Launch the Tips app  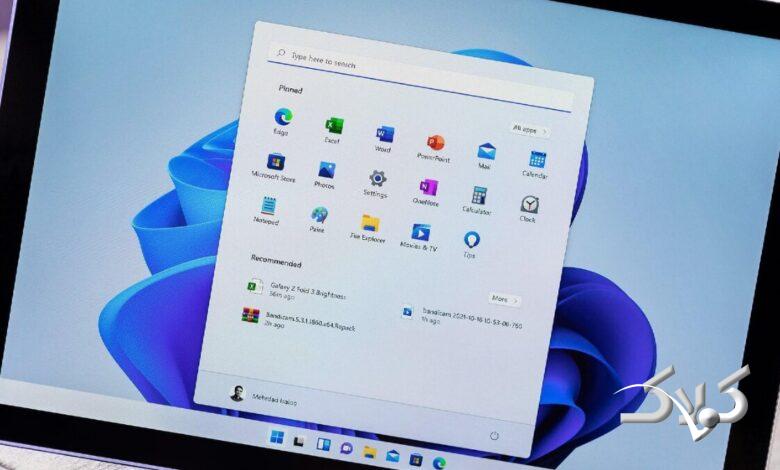tap(471, 241)
